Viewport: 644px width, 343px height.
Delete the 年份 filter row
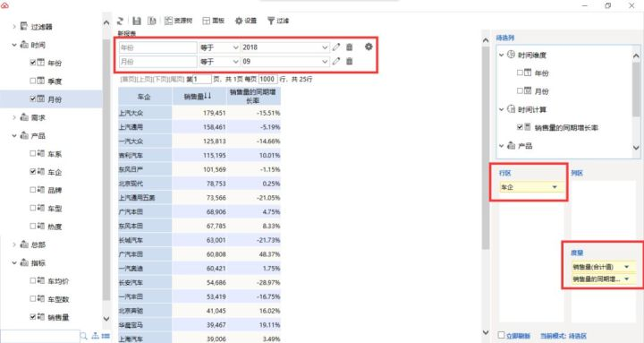point(349,47)
